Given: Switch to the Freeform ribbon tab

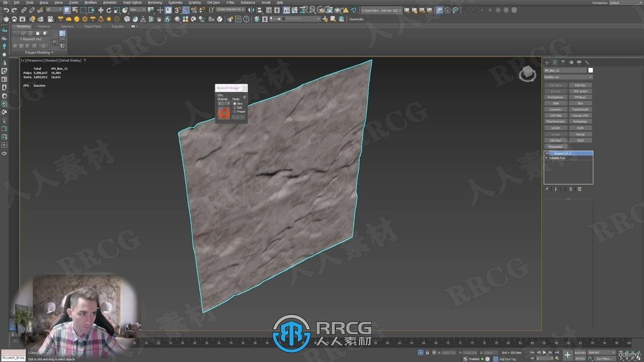Looking at the screenshot, I should point(44,27).
